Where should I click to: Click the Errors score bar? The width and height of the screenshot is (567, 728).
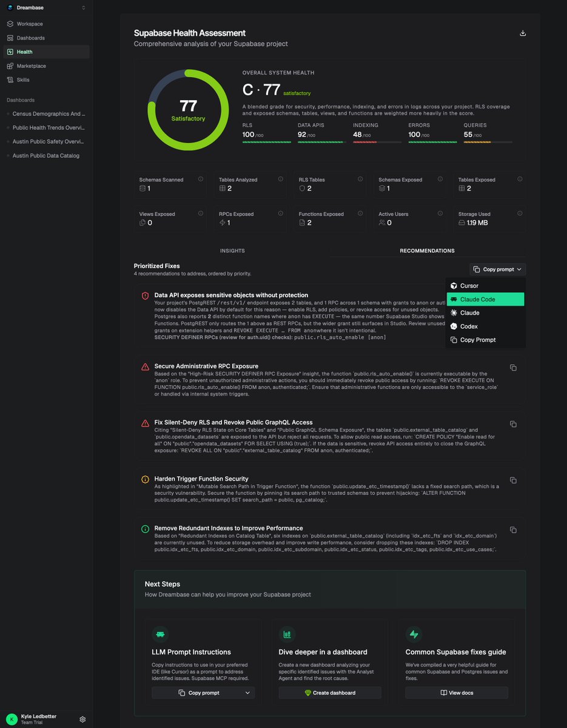433,142
